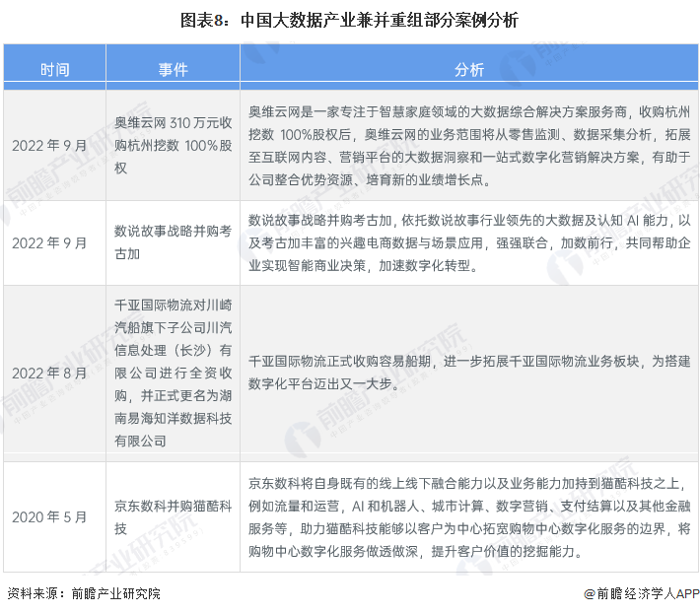The width and height of the screenshot is (700, 614).
Task: Select the 事件 column header
Action: click(173, 70)
